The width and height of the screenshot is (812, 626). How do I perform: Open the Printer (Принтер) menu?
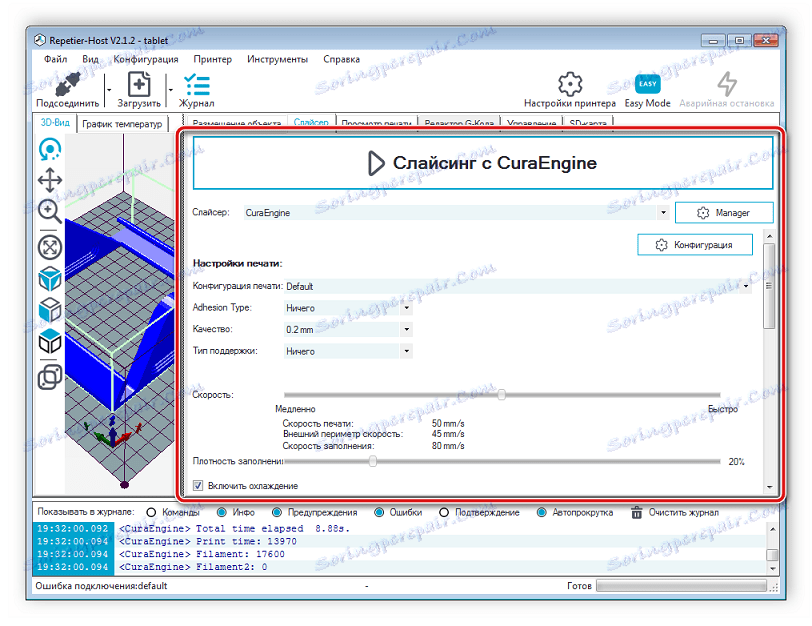click(212, 59)
